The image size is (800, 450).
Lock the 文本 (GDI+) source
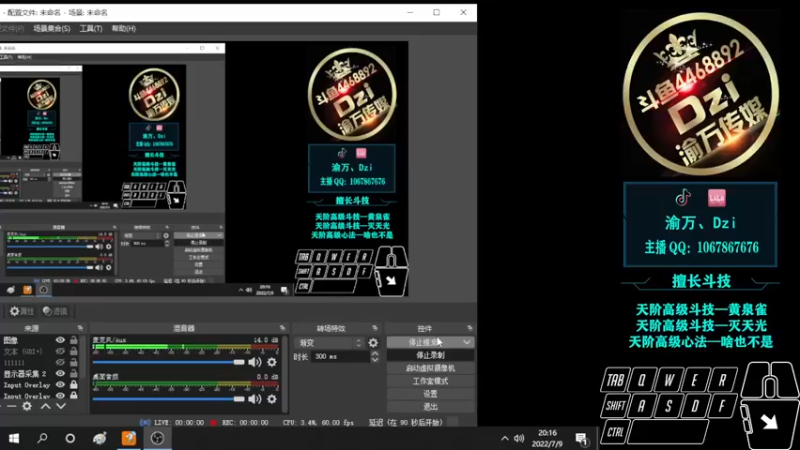(73, 351)
